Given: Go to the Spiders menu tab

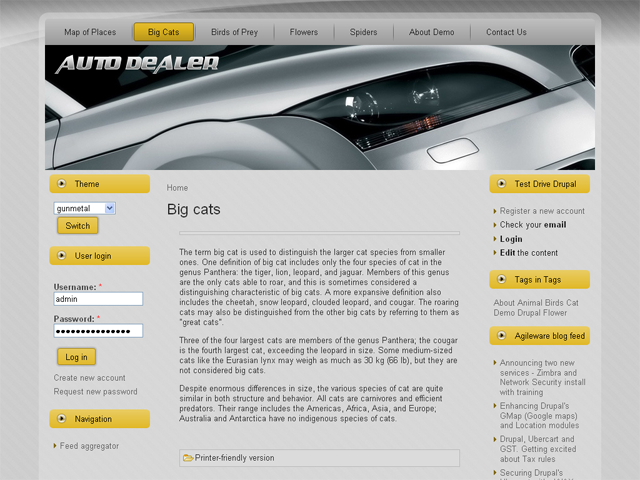Looking at the screenshot, I should pyautogui.click(x=363, y=32).
